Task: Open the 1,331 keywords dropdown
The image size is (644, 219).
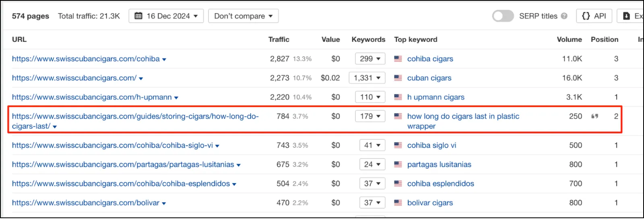Action: point(367,78)
